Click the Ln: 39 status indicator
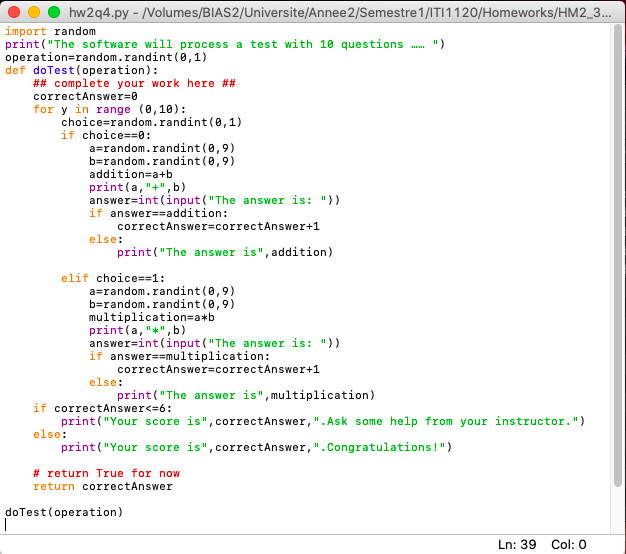Screen dimensions: 626x554 pos(516,544)
